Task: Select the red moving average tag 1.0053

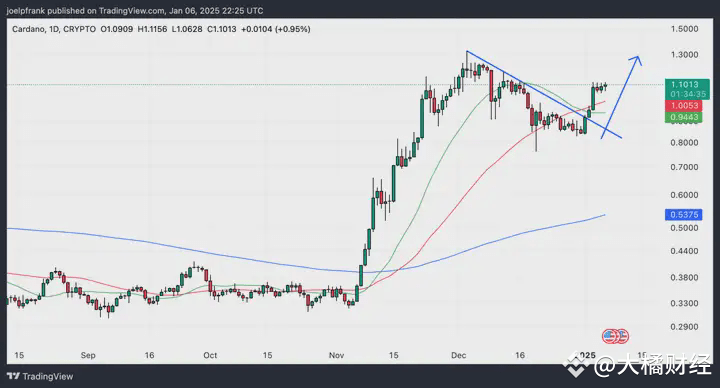Action: (x=684, y=106)
